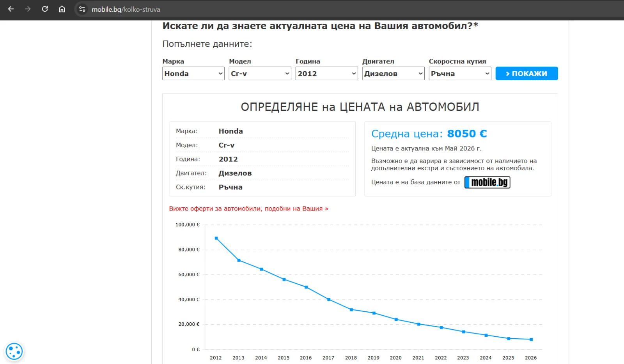Click the 2012 value in Година row
The image size is (624, 364).
click(228, 159)
